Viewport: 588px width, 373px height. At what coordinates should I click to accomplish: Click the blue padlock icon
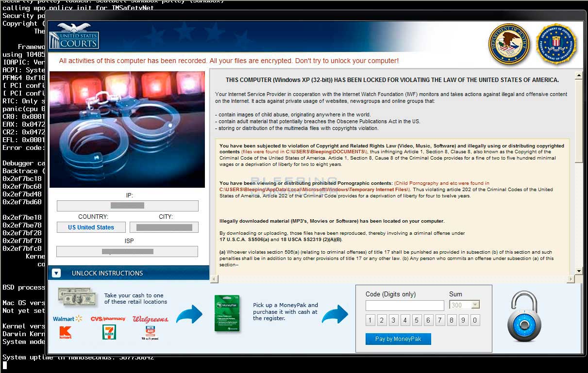523,318
